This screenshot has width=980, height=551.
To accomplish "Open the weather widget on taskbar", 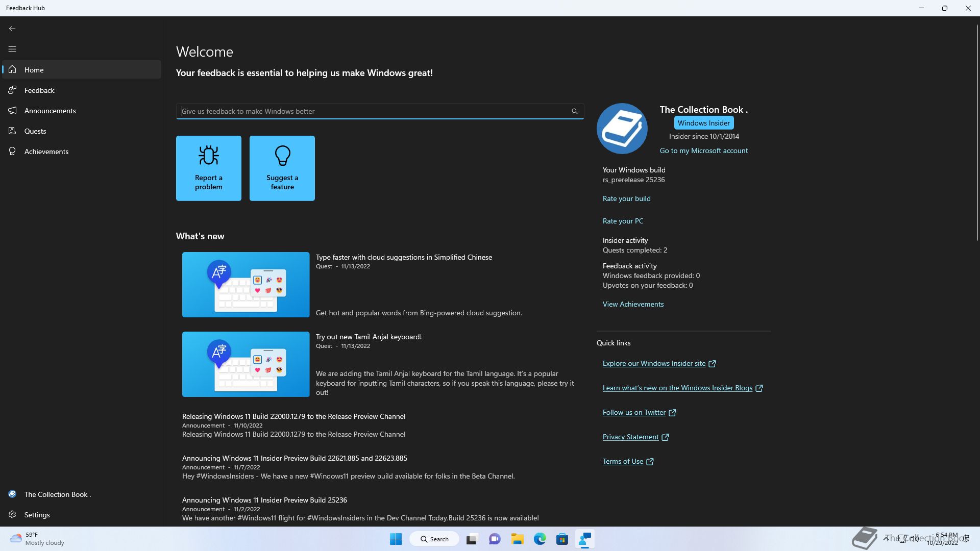I will [37, 539].
